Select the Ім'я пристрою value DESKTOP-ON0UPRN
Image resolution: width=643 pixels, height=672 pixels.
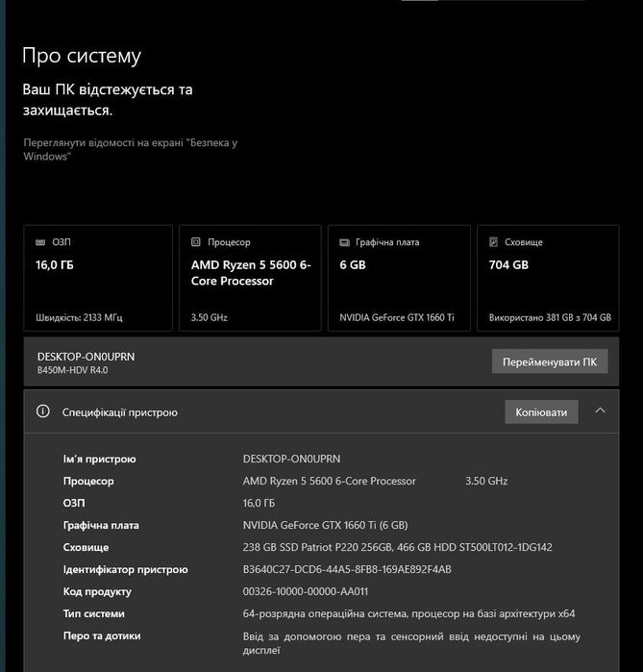292,459
